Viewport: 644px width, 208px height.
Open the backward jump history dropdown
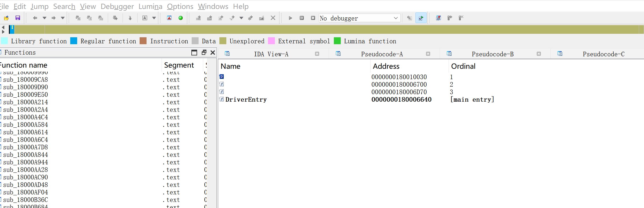pyautogui.click(x=45, y=18)
